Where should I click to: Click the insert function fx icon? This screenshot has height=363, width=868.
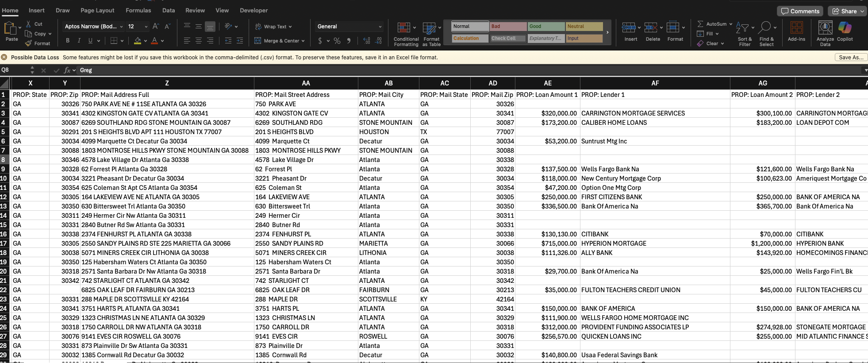coord(67,70)
